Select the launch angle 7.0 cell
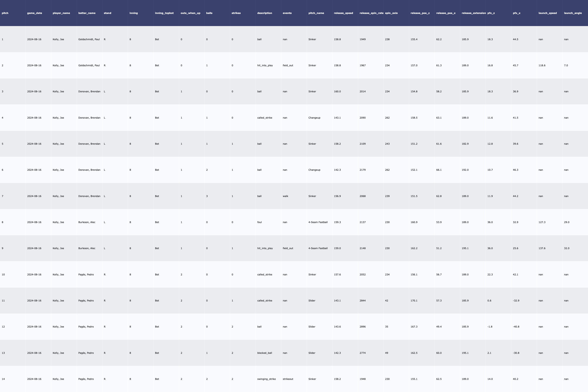 (x=566, y=65)
